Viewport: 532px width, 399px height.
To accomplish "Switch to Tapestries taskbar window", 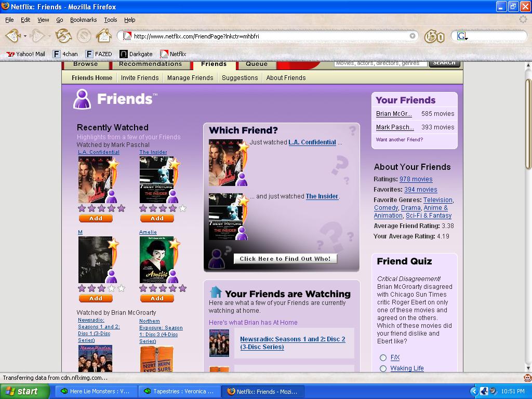I will (180, 391).
